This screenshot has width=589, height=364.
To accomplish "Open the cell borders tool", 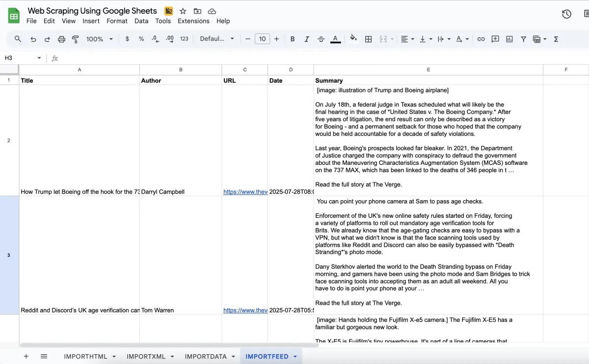I will pos(369,39).
